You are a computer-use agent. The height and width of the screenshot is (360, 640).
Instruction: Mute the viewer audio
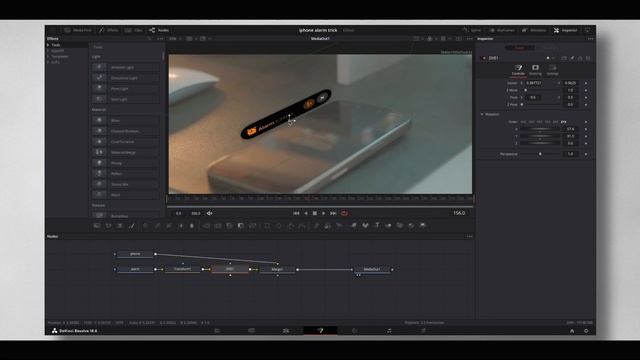pos(209,213)
